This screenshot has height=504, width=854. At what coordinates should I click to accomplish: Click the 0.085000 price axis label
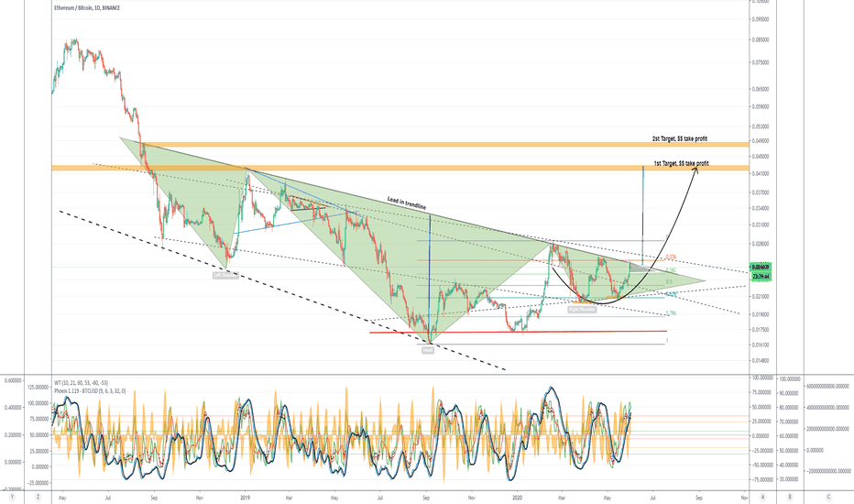click(x=761, y=39)
